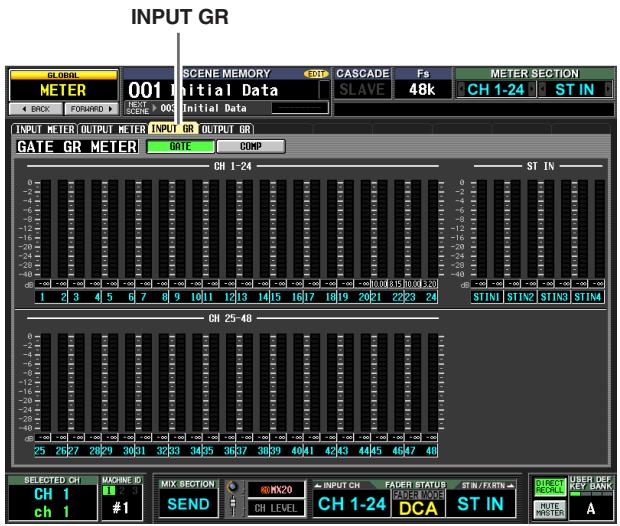
Task: Click the STIN1 channel label
Action: point(486,297)
